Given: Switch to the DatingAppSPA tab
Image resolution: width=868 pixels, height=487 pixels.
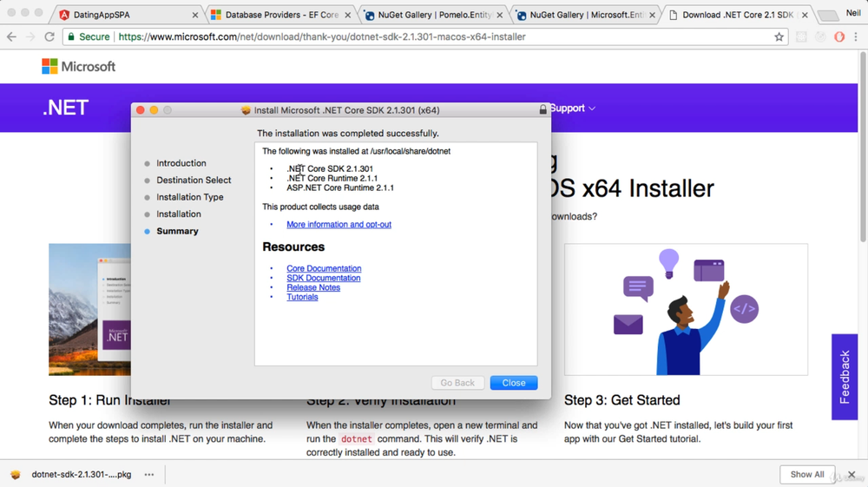Looking at the screenshot, I should [128, 15].
